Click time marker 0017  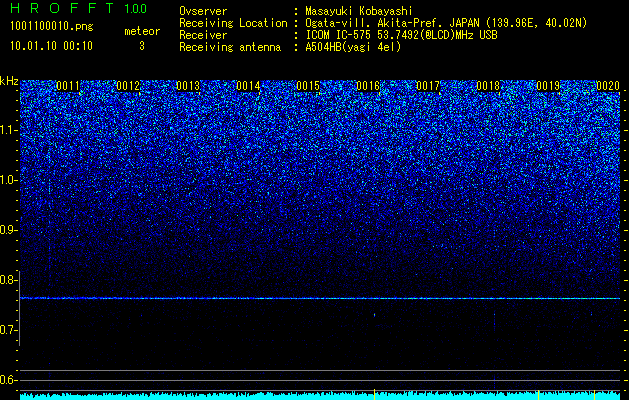(428, 86)
